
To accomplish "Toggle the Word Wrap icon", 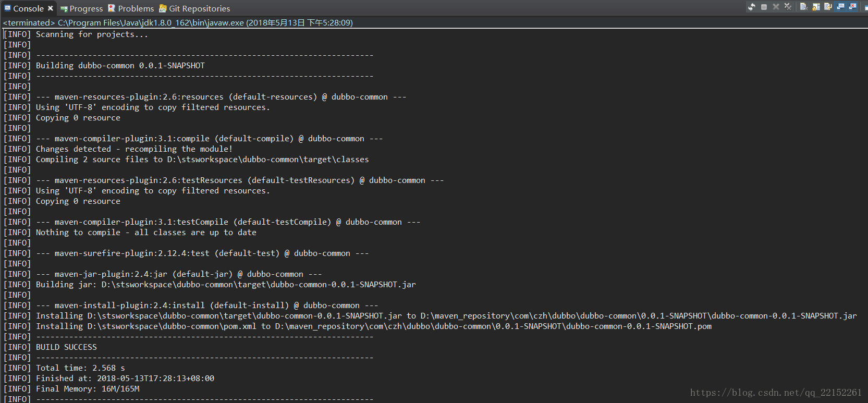I will [x=828, y=7].
